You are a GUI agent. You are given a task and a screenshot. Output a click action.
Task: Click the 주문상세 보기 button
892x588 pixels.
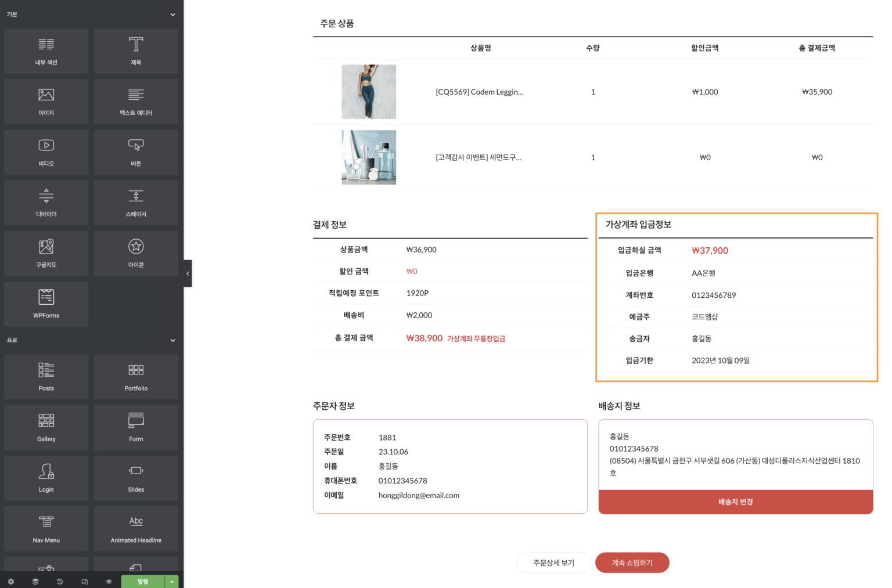tap(553, 562)
